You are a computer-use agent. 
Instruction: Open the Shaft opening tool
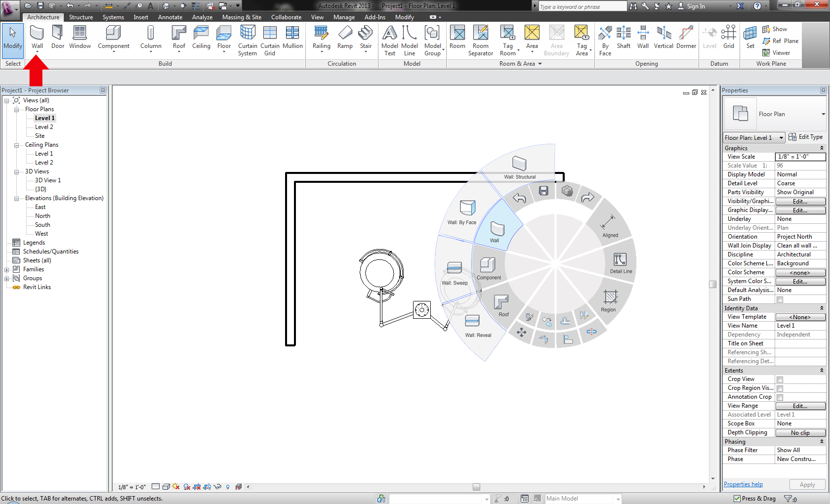pyautogui.click(x=623, y=37)
